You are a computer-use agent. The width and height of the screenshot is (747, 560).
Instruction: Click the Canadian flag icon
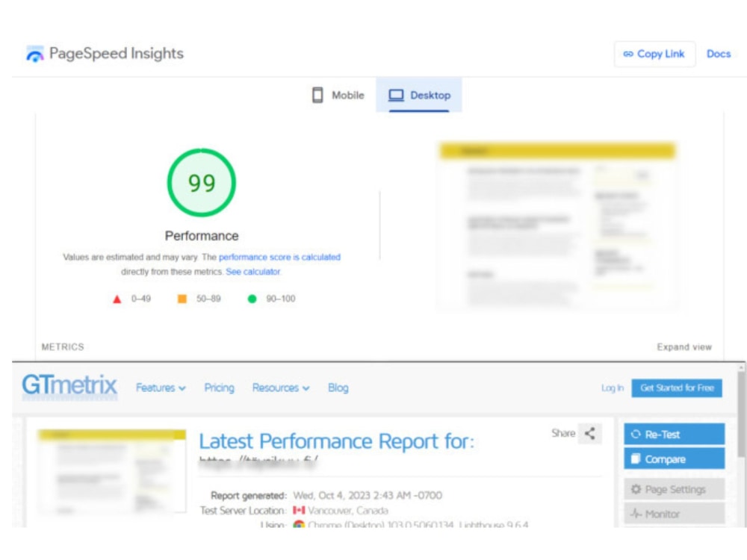(299, 511)
